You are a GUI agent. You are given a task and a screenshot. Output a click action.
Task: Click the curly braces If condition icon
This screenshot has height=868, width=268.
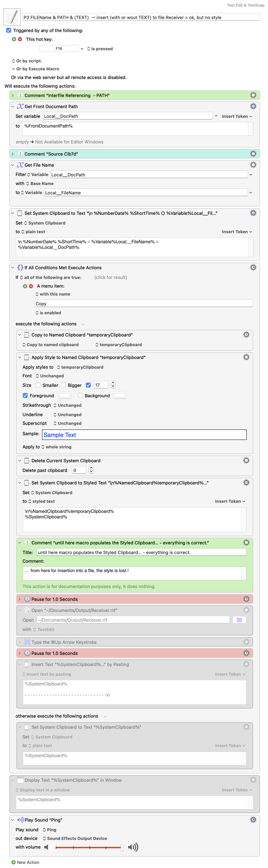click(x=20, y=268)
